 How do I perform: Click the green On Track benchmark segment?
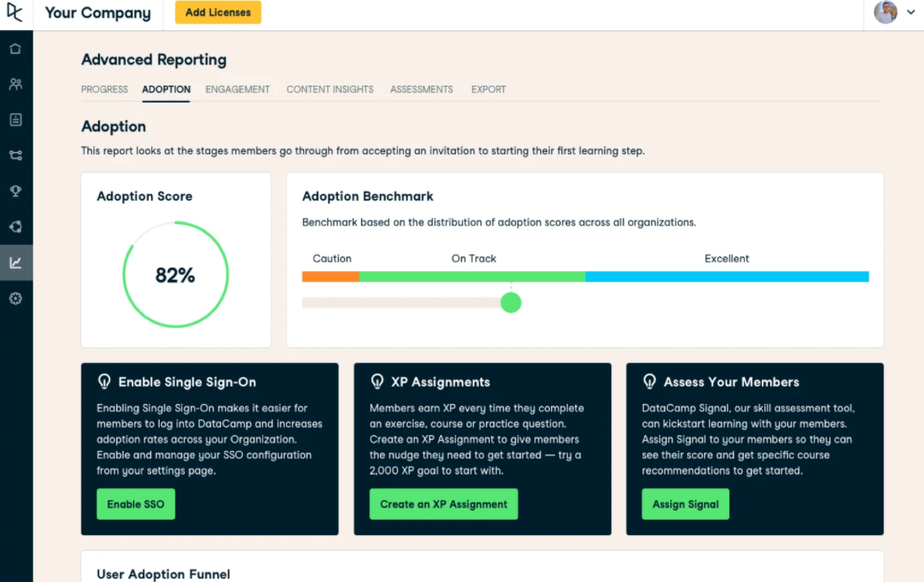pos(472,277)
